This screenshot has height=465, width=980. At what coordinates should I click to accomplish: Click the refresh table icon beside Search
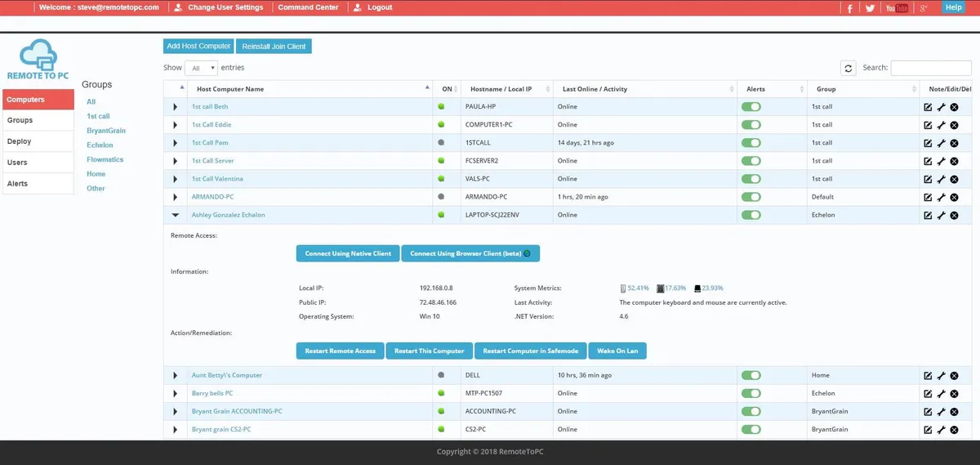849,69
